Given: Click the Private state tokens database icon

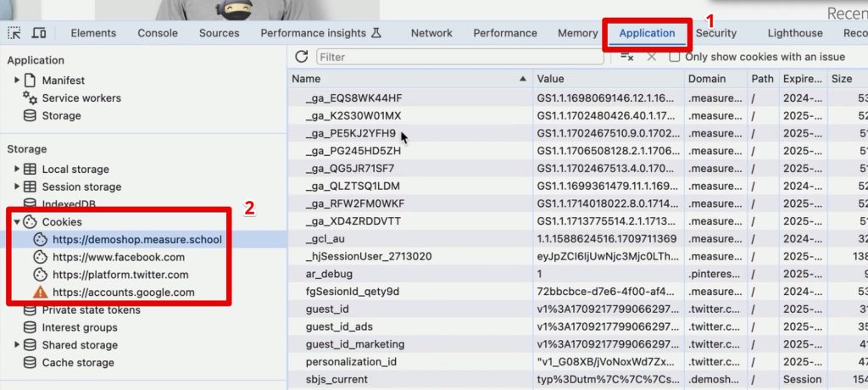Looking at the screenshot, I should [30, 309].
